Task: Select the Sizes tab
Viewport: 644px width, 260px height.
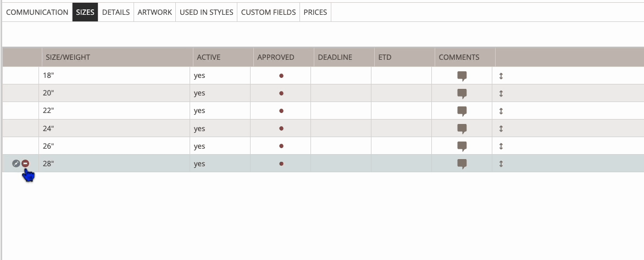Action: (x=85, y=12)
